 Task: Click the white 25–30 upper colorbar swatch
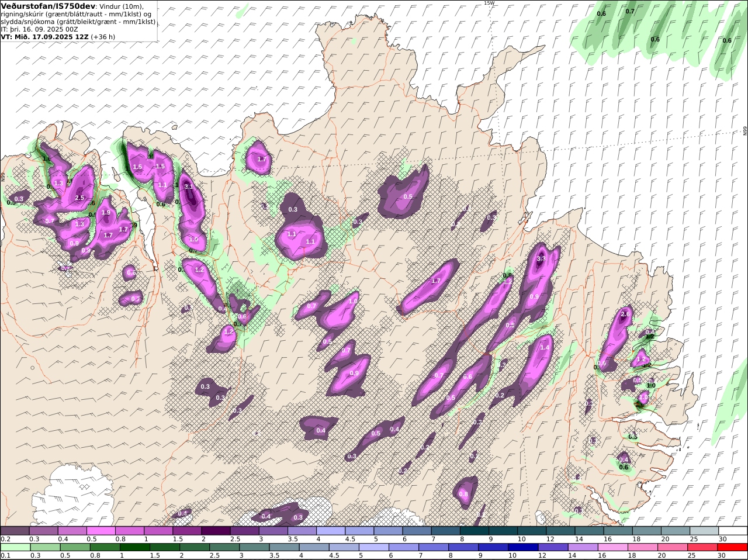point(704,530)
